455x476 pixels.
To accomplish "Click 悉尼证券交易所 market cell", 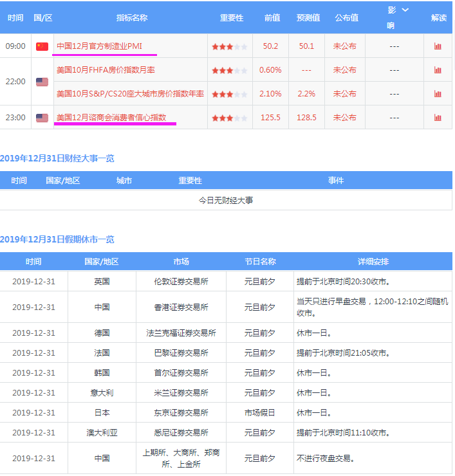I will click(181, 433).
